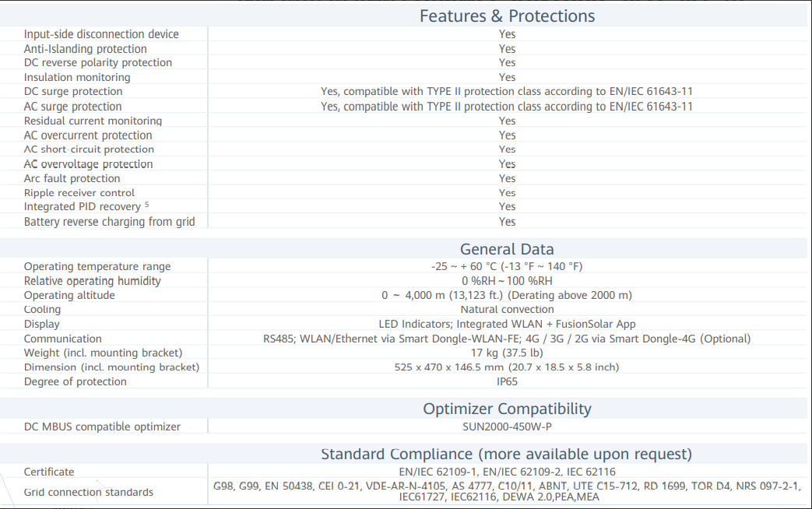Click the LED Indicators display value
The width and height of the screenshot is (812, 509).
507,324
